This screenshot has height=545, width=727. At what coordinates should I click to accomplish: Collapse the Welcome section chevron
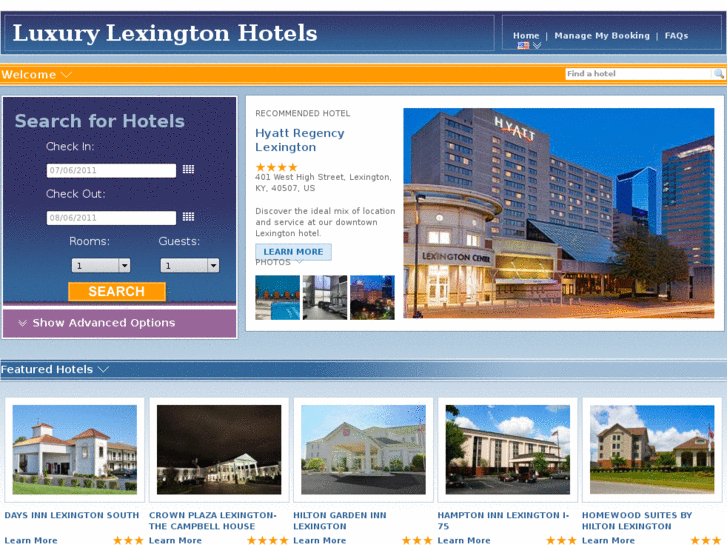pyautogui.click(x=66, y=75)
